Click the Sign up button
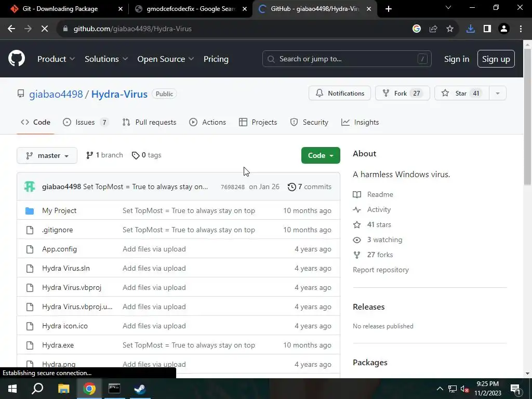The width and height of the screenshot is (532, 399). coord(496,59)
